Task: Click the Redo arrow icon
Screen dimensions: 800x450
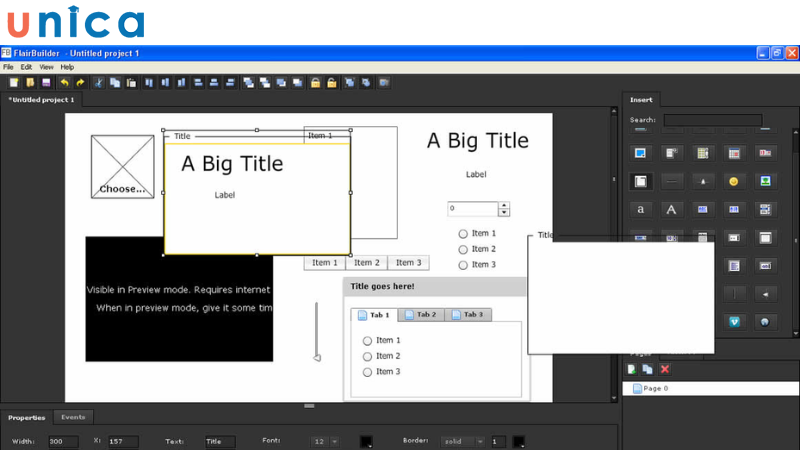Action: coord(80,82)
